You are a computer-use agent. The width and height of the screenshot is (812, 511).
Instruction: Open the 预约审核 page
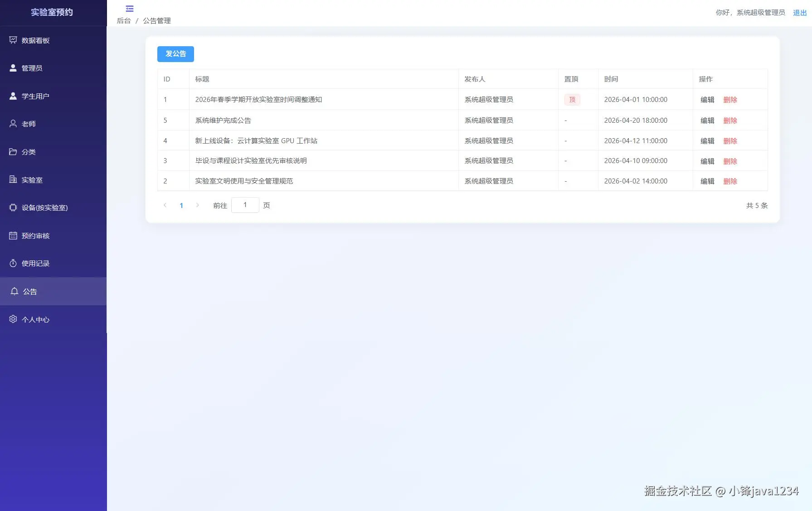tap(53, 236)
